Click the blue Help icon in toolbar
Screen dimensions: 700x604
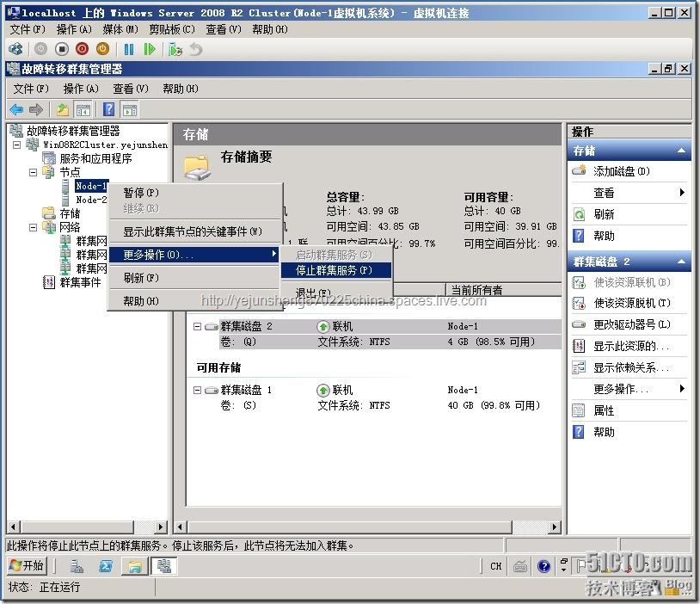[108, 109]
